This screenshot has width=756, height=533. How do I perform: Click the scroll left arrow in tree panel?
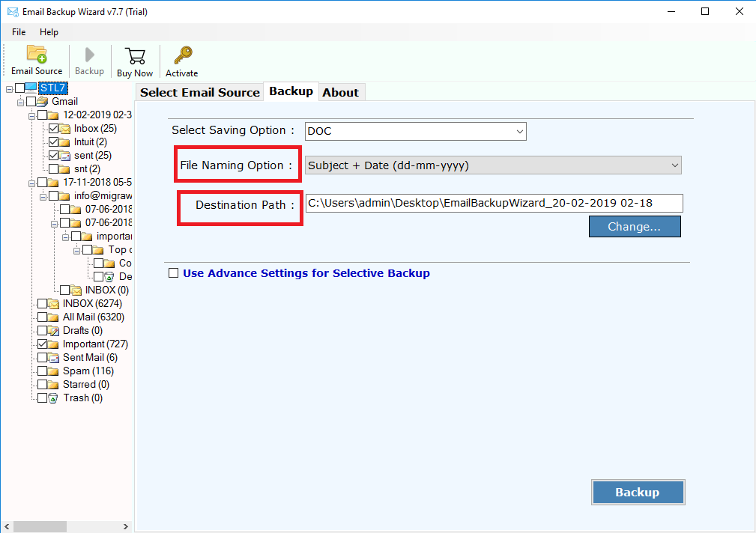click(x=7, y=527)
